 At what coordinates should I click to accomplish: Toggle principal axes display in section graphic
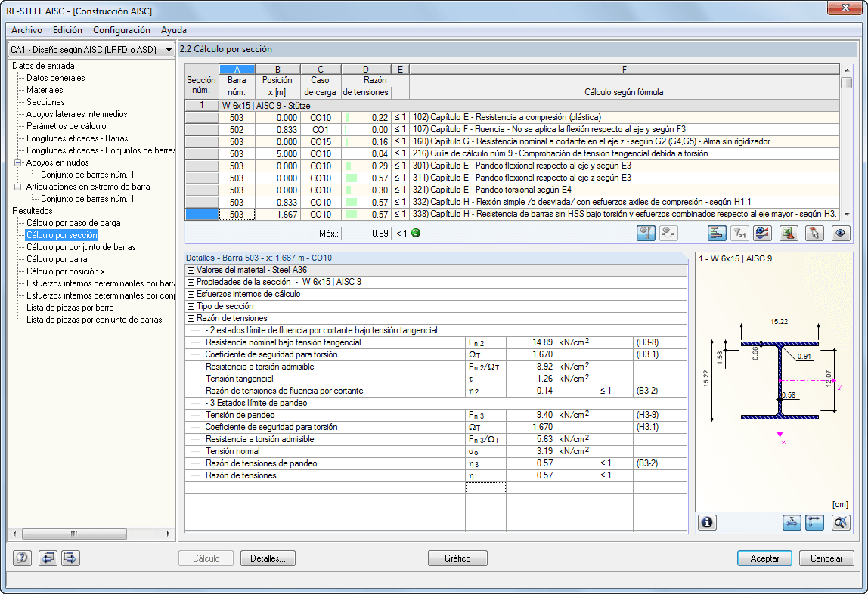click(815, 522)
